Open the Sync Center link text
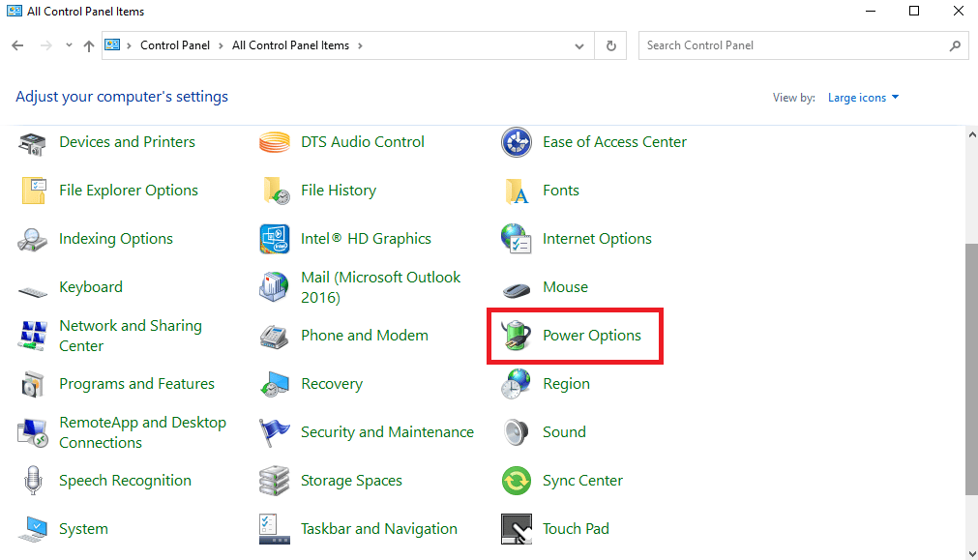 click(582, 481)
